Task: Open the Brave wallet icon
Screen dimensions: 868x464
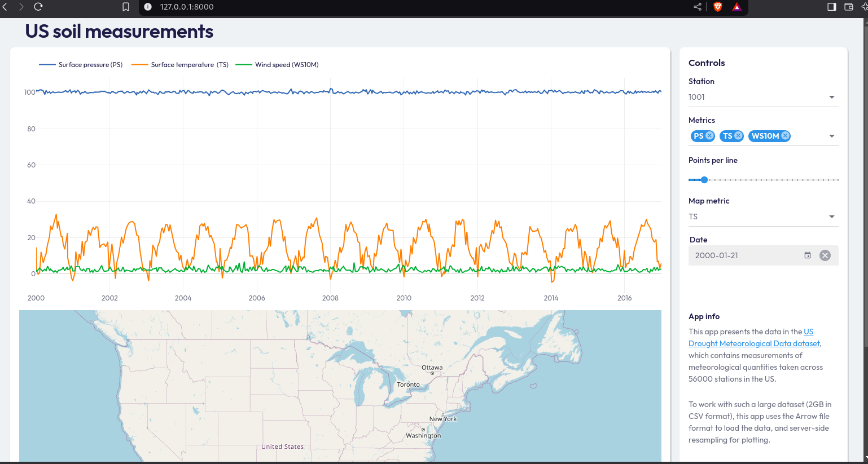Action: (849, 7)
